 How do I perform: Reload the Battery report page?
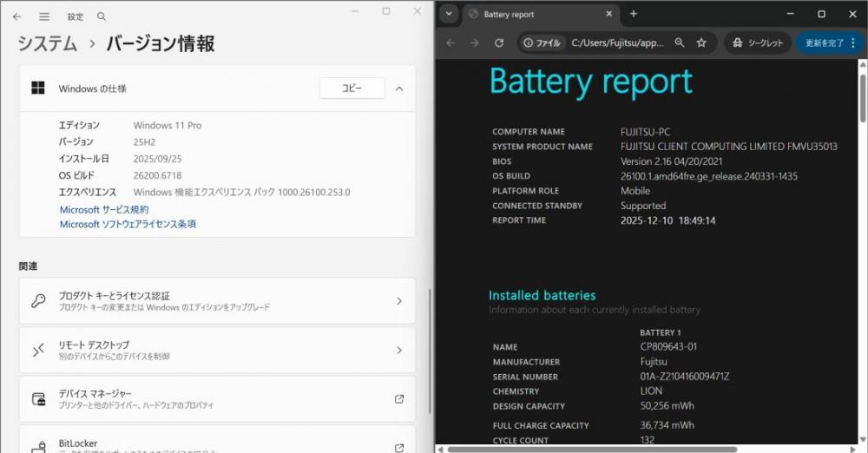(499, 43)
